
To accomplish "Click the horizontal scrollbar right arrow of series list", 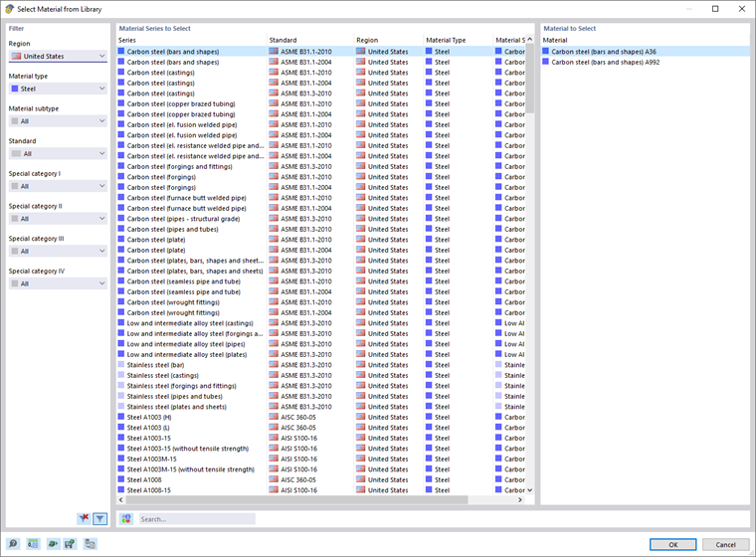I will (x=519, y=499).
